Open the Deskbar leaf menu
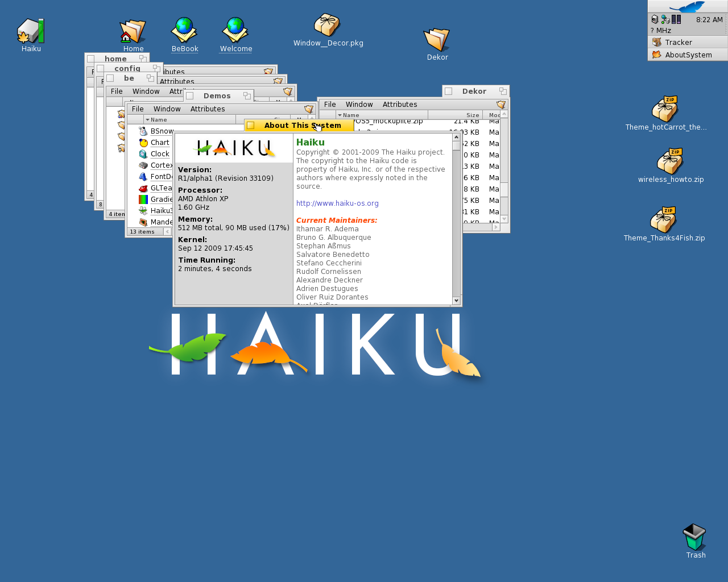The width and height of the screenshot is (728, 582). tap(688, 7)
